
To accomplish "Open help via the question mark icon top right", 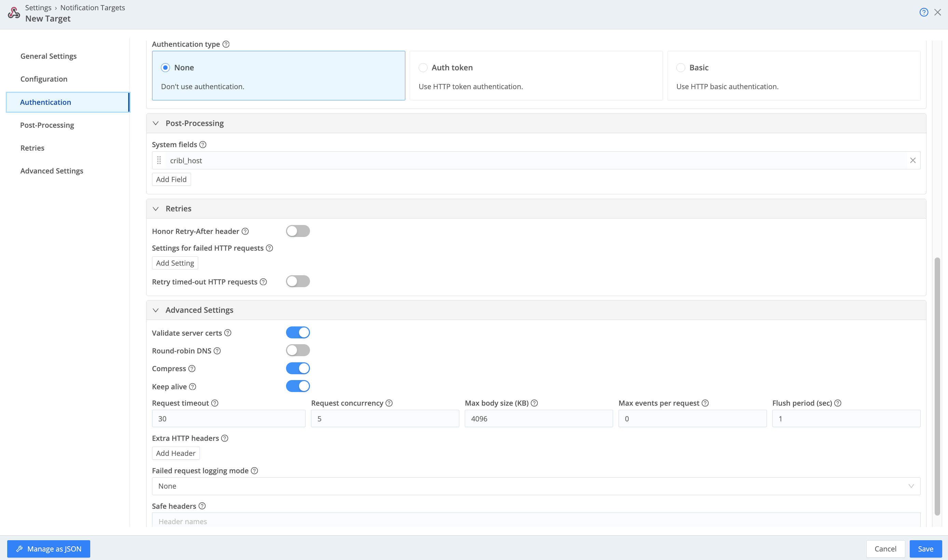I will (x=923, y=12).
